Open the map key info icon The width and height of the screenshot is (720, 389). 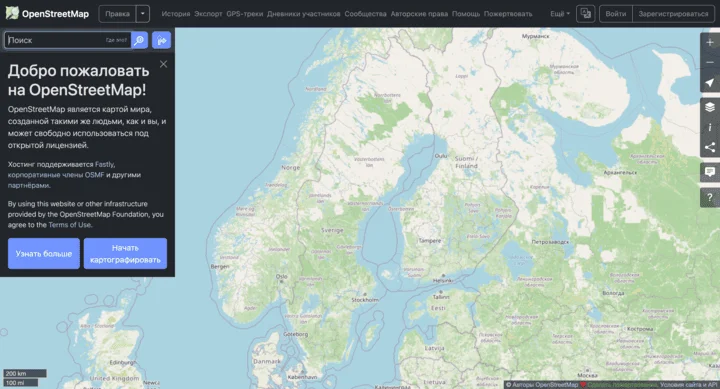click(x=710, y=127)
